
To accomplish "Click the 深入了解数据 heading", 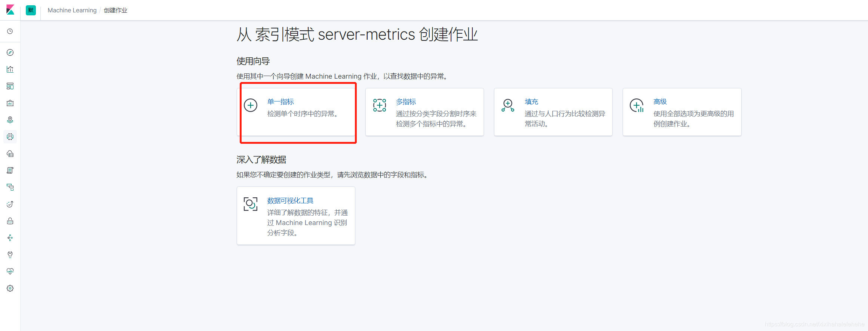I will click(261, 160).
